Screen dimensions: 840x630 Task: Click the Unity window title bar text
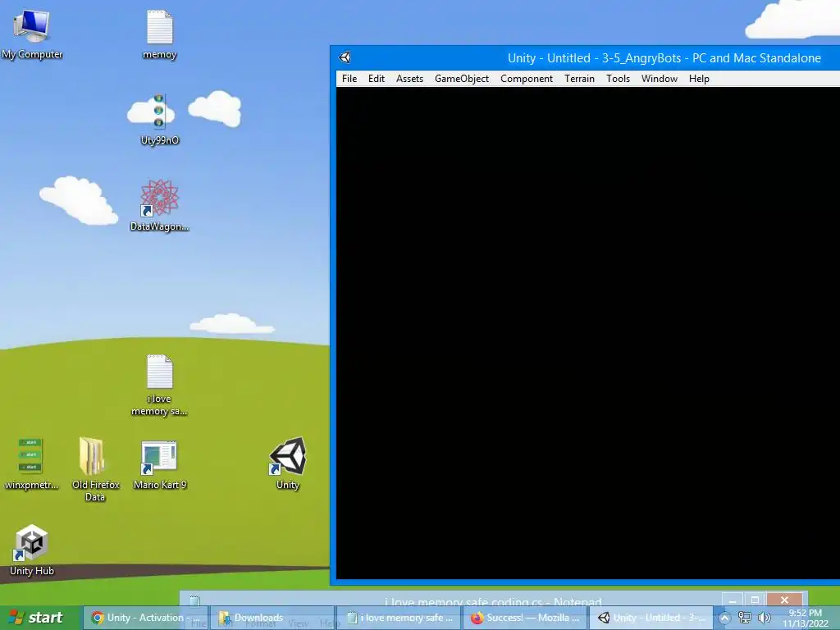[664, 58]
